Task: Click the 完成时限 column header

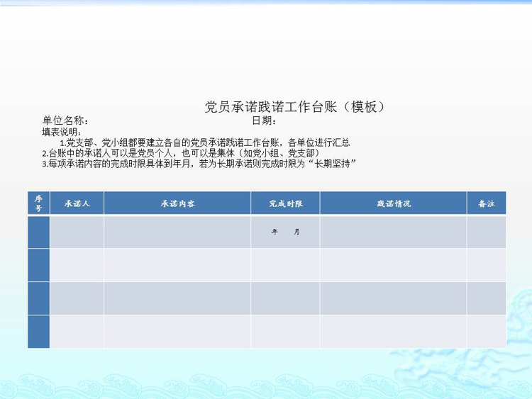Action: pos(285,203)
